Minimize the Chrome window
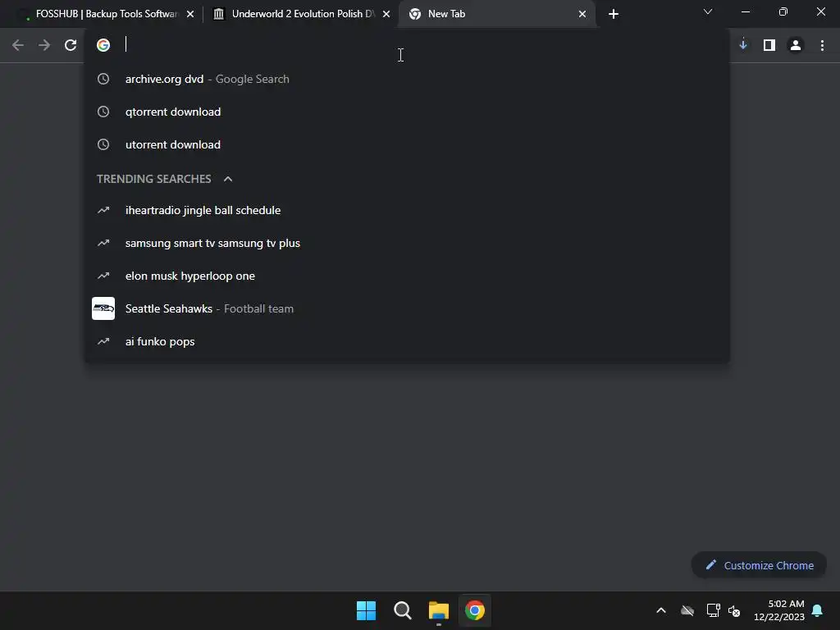840x630 pixels. point(746,11)
